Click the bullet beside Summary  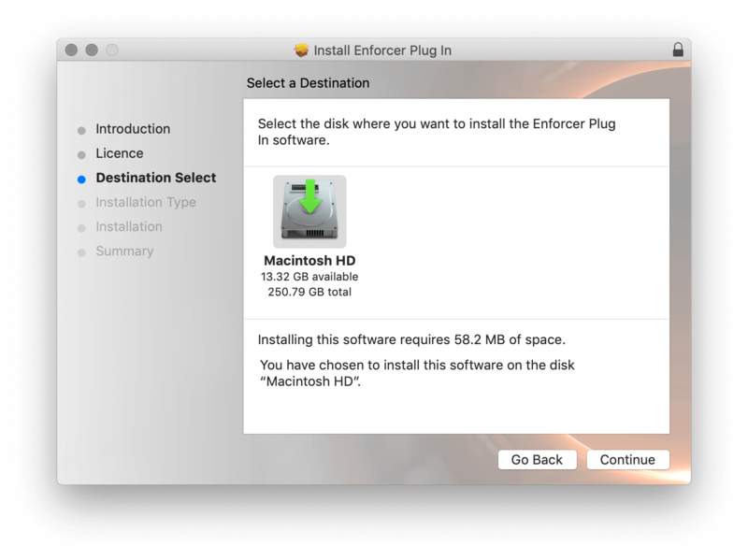tap(81, 251)
